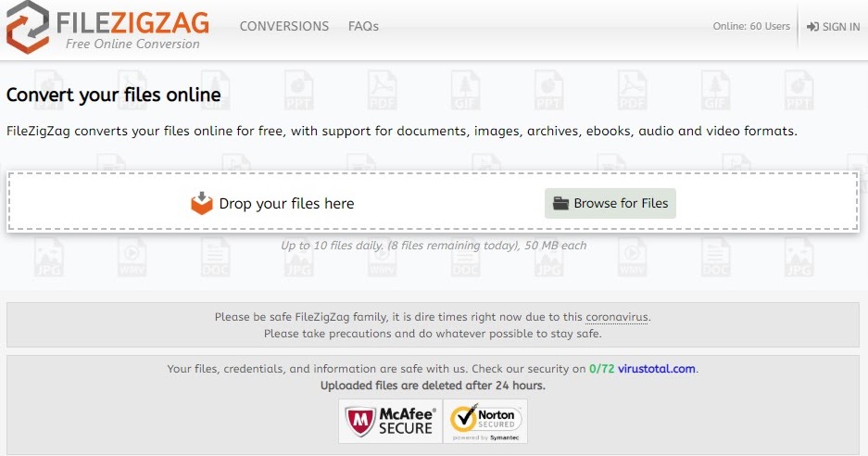This screenshot has width=868, height=456.
Task: Click the Drop your files here text
Action: coord(286,203)
